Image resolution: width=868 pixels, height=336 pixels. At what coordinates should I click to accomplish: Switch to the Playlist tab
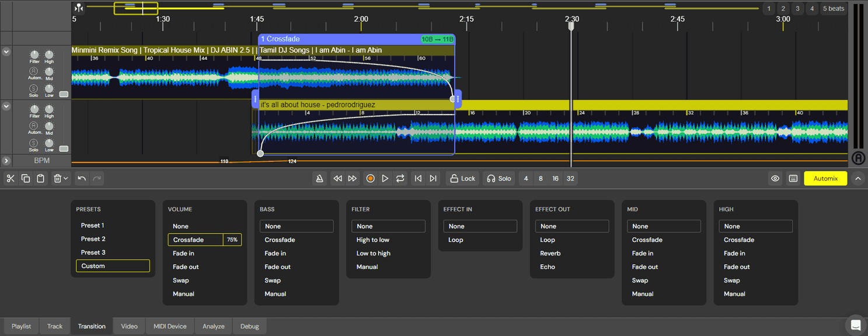coord(22,326)
